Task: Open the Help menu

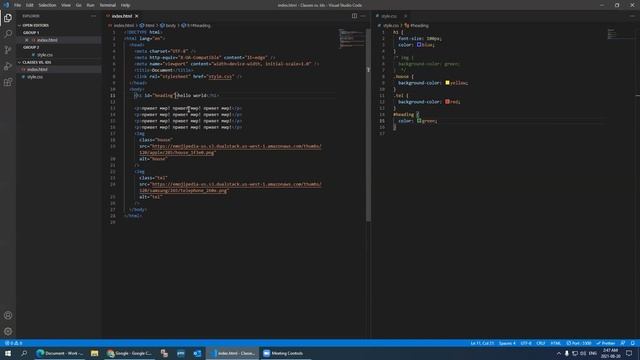Action: pyautogui.click(x=125, y=5)
